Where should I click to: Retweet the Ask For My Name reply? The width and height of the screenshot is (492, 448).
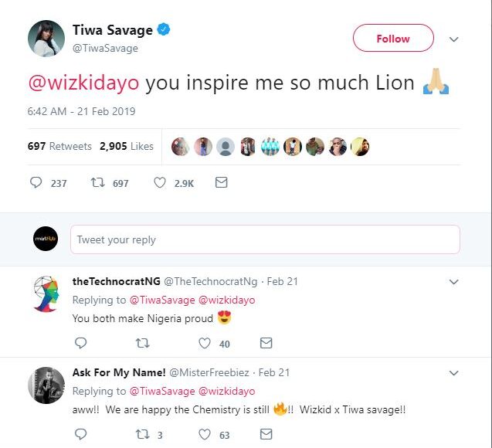click(x=141, y=435)
